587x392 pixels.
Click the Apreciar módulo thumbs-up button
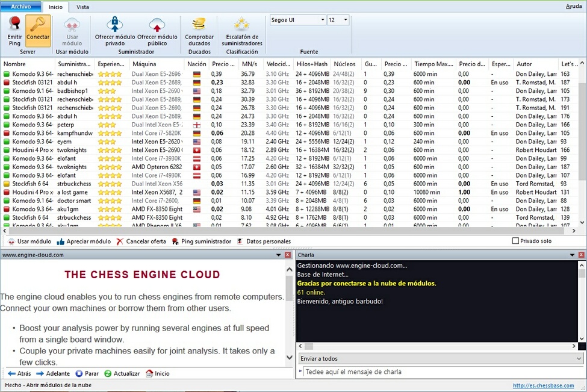point(84,241)
